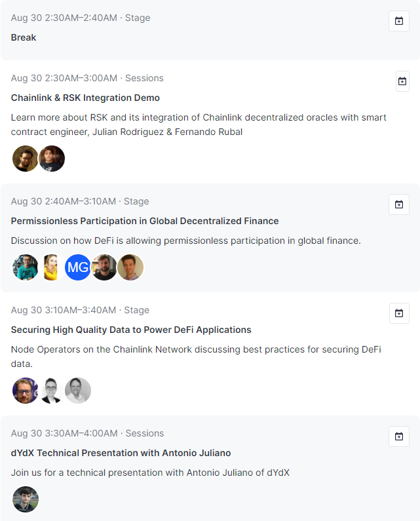Open dYdX Technical Presentation with Antonio Juliano
This screenshot has width=420, height=521.
121,453
